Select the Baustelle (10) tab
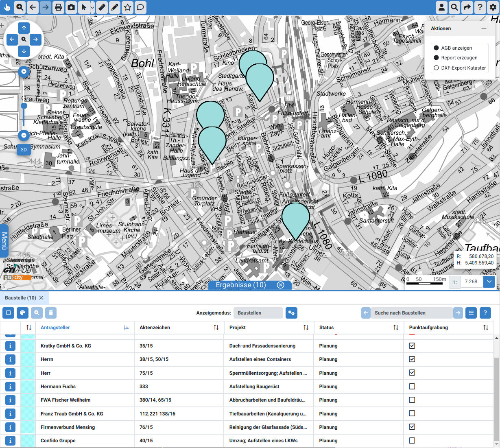The width and height of the screenshot is (500, 448). pyautogui.click(x=20, y=298)
